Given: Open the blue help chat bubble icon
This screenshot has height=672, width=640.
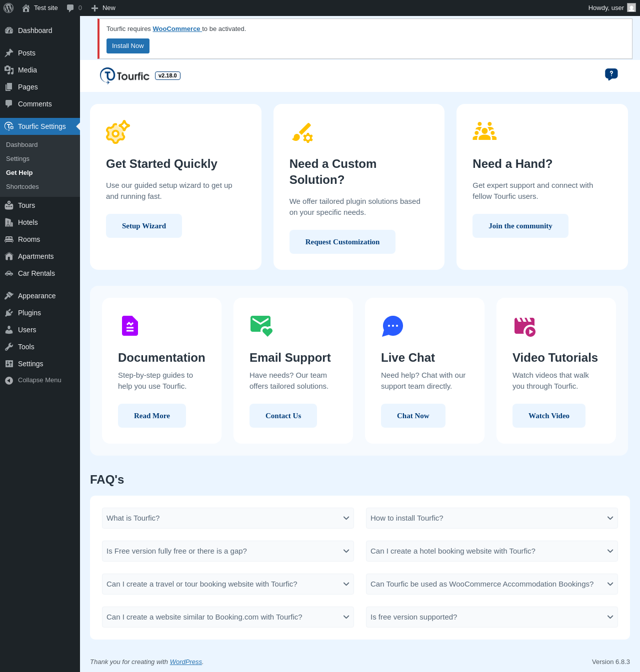Looking at the screenshot, I should coord(611,74).
